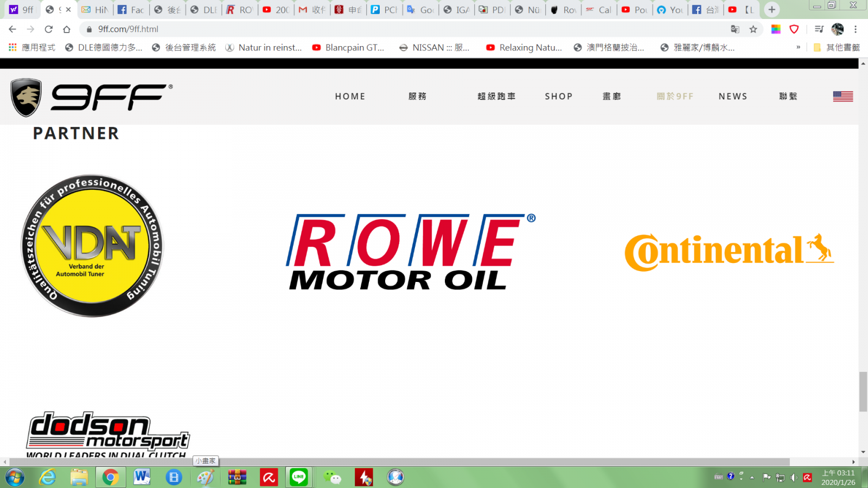Click the home icon in Chrome toolbar

67,29
